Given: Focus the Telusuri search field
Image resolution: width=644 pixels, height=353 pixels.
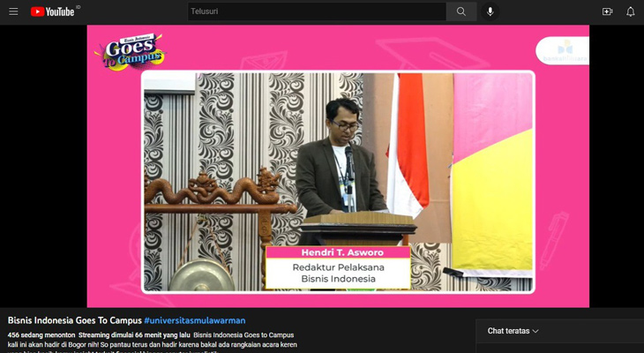Looking at the screenshot, I should click(x=317, y=11).
